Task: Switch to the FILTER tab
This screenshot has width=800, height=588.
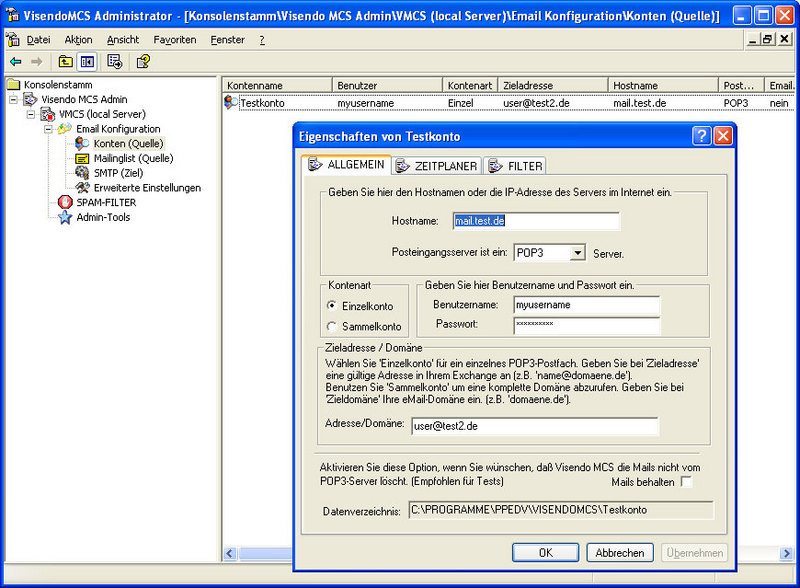Action: pyautogui.click(x=514, y=165)
